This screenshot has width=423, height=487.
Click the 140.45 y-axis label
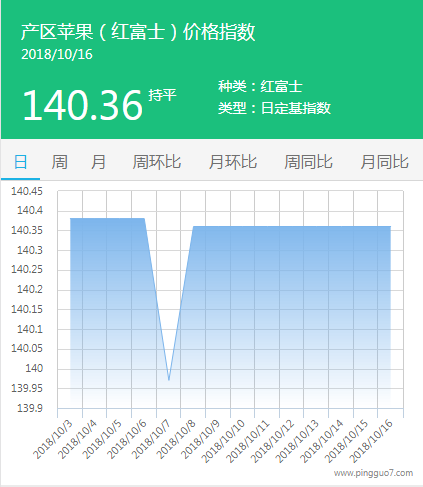pyautogui.click(x=27, y=191)
